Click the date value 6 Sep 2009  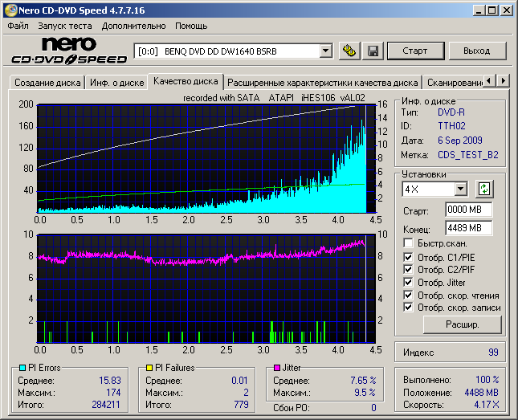460,141
